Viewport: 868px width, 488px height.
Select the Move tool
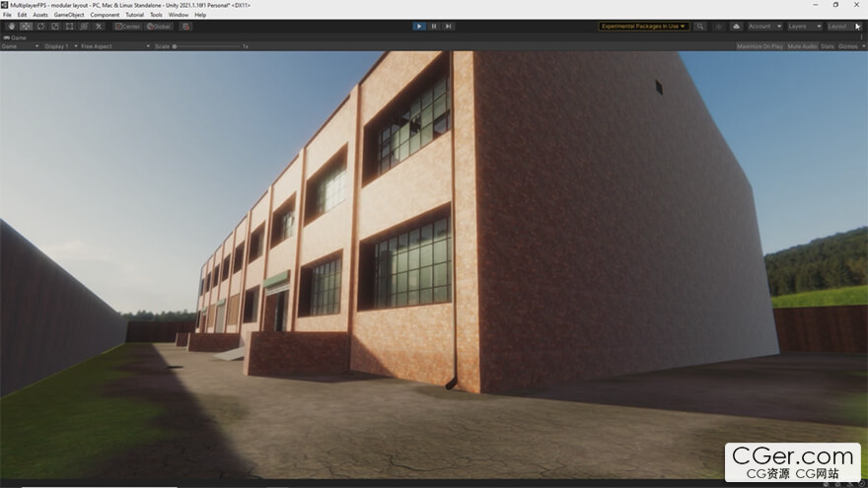click(26, 27)
